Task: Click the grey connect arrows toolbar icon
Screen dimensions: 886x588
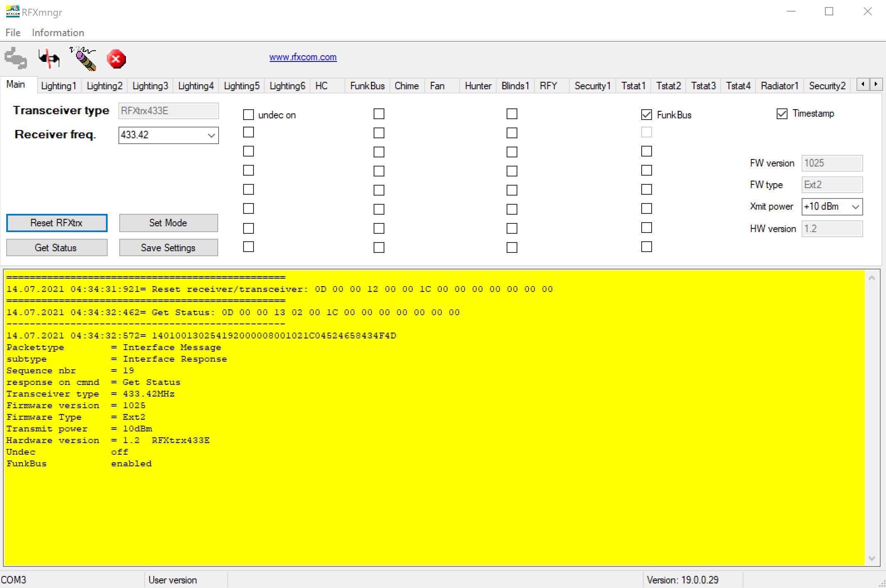Action: (x=16, y=59)
